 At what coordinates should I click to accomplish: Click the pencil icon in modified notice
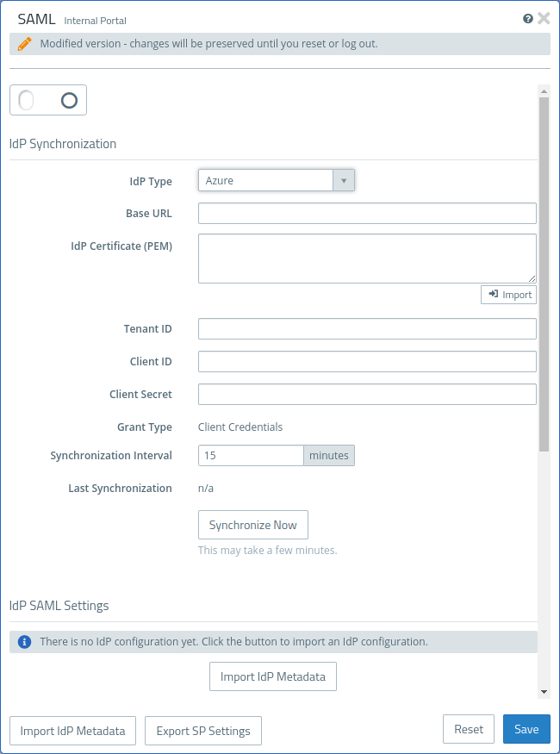pyautogui.click(x=24, y=43)
